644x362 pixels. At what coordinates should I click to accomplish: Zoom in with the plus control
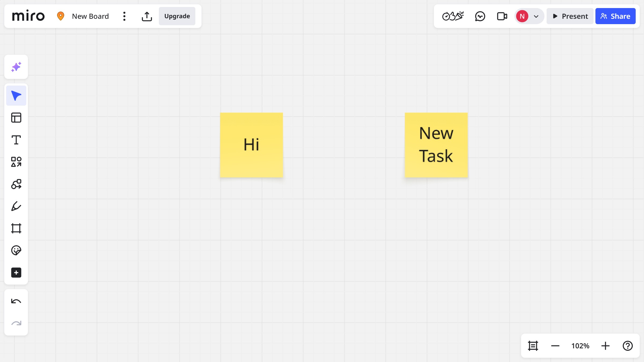pos(605,346)
